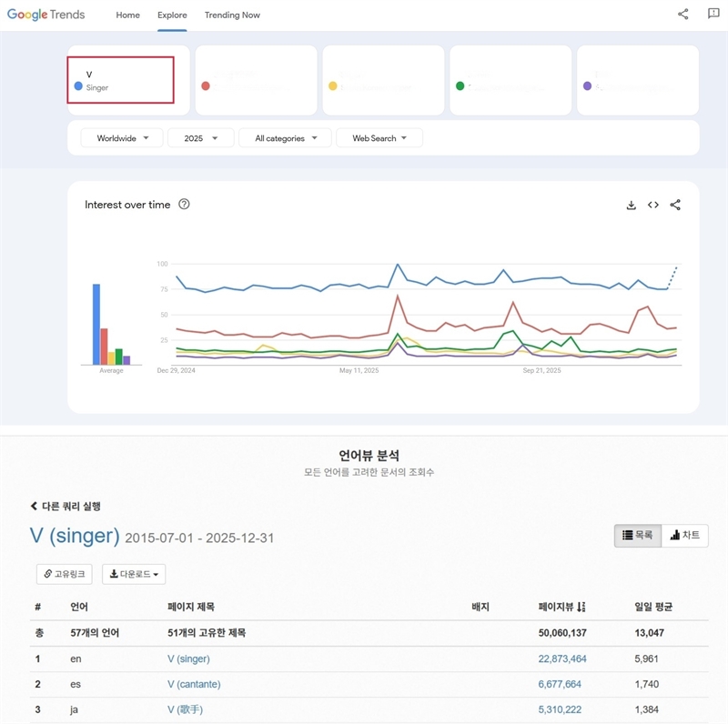Share the Interest over time chart
728x724 pixels.
[x=675, y=206]
